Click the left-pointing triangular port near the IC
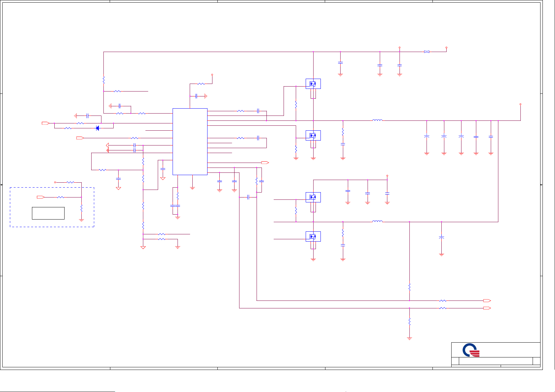 click(x=107, y=145)
